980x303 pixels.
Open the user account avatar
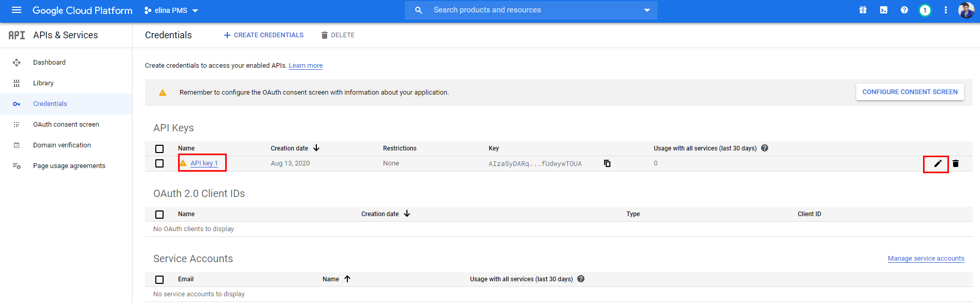tap(966, 10)
